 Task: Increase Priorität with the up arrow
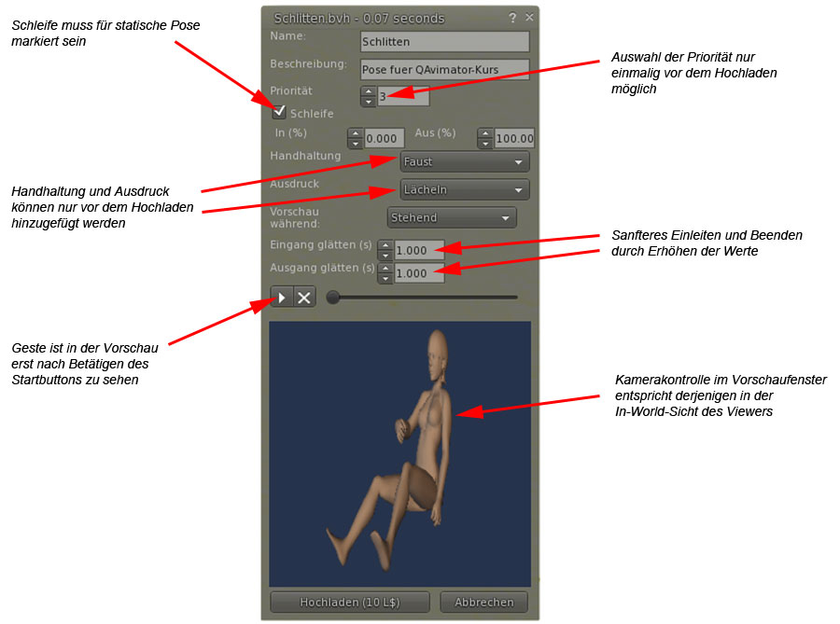[368, 91]
